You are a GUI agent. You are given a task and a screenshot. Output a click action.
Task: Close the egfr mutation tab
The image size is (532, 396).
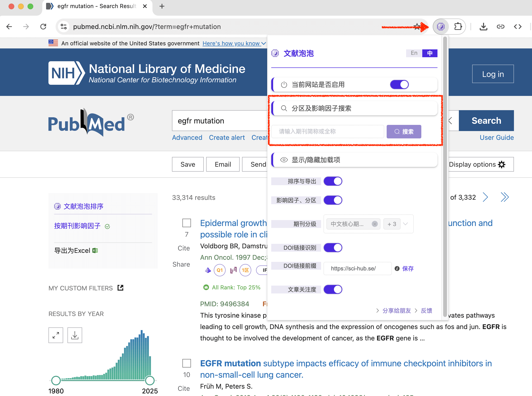[x=145, y=6]
